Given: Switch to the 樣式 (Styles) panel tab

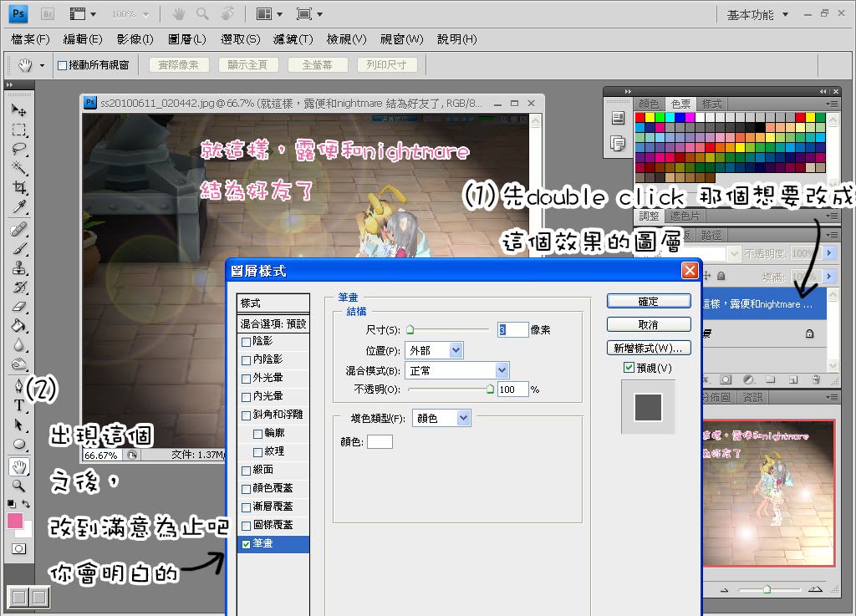Looking at the screenshot, I should pyautogui.click(x=711, y=104).
